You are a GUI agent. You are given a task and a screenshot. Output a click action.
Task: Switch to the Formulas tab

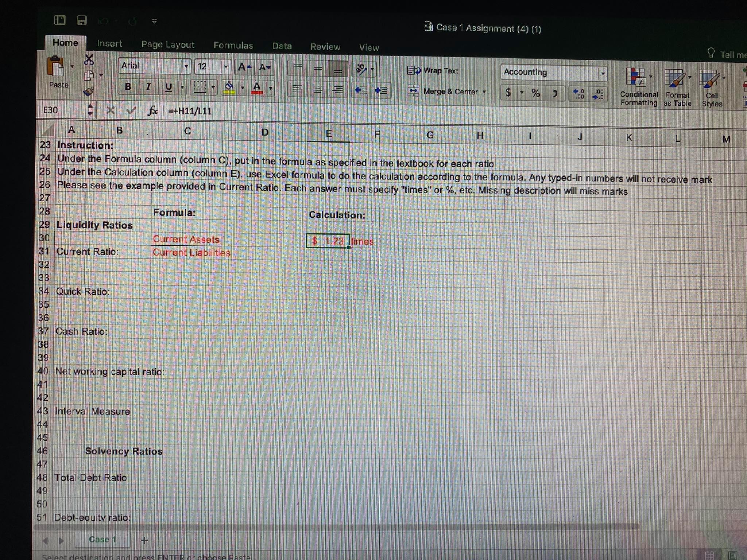(233, 45)
